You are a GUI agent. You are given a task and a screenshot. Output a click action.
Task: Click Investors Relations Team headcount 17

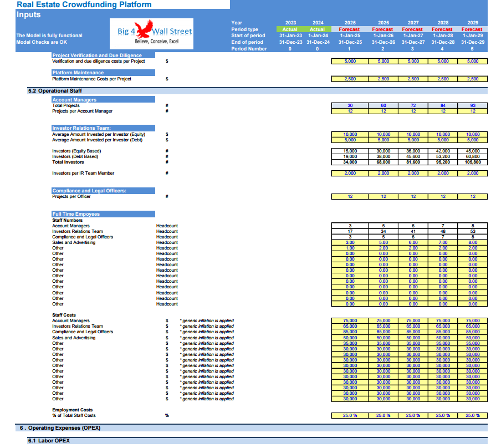pos(350,232)
